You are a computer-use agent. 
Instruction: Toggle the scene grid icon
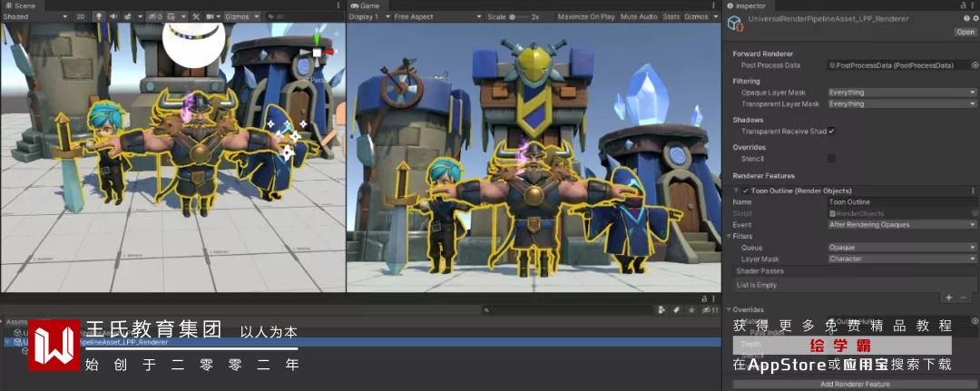click(171, 17)
